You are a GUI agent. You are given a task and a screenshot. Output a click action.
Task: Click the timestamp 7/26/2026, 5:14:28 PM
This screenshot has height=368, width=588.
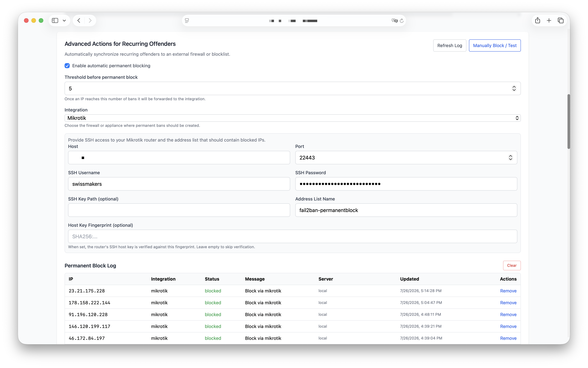pos(421,291)
